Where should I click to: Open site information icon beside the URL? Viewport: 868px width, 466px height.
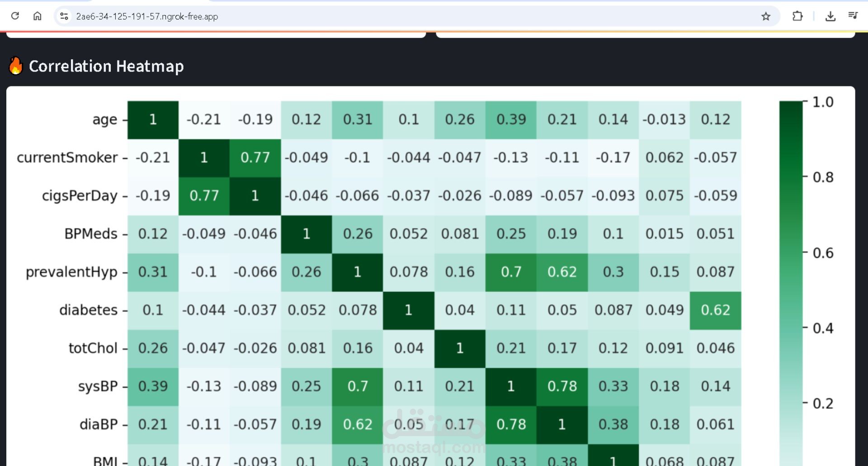[x=64, y=16]
